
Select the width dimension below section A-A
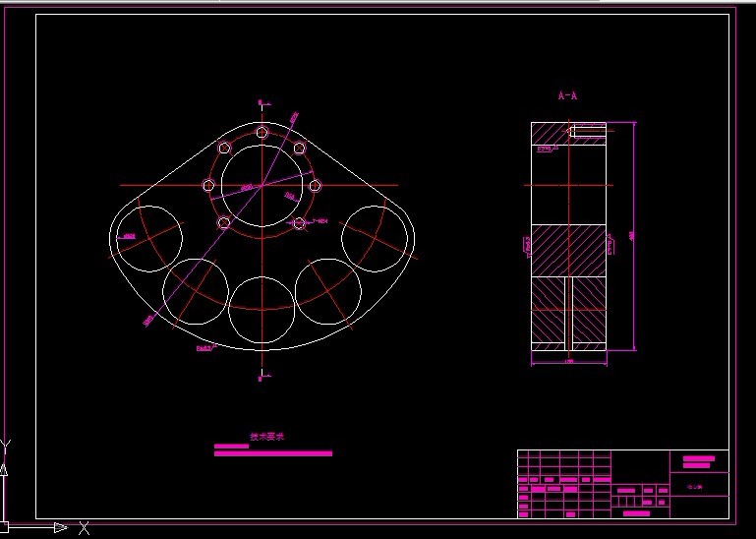(x=569, y=361)
